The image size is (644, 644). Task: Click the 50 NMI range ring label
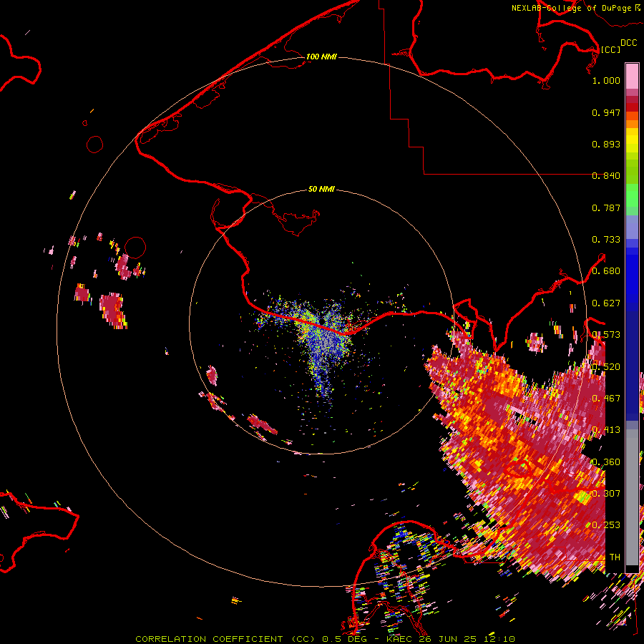click(x=321, y=189)
